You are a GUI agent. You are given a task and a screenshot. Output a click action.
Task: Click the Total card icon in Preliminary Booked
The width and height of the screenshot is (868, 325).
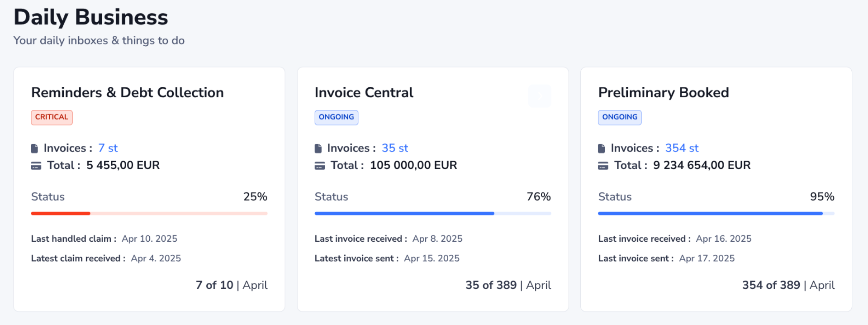[x=603, y=166]
